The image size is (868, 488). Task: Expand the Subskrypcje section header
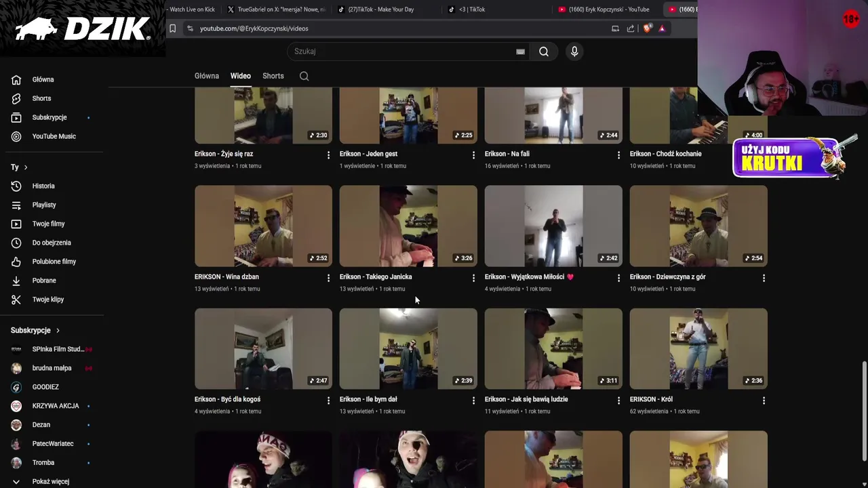35,330
